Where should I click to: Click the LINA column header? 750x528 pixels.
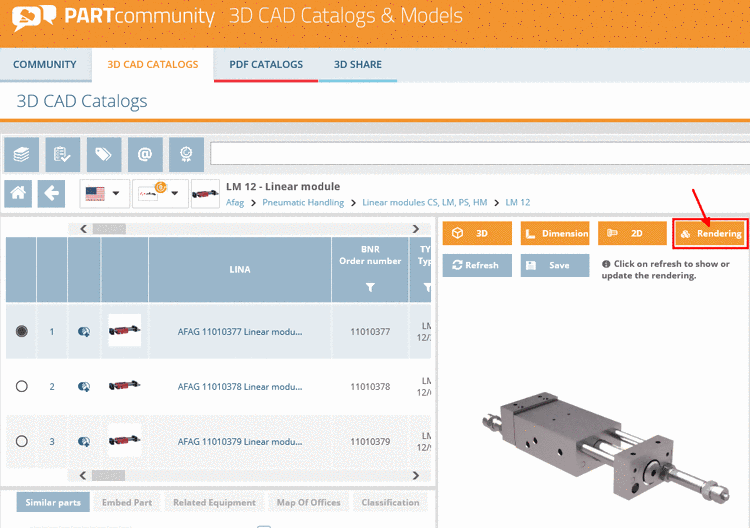click(240, 270)
